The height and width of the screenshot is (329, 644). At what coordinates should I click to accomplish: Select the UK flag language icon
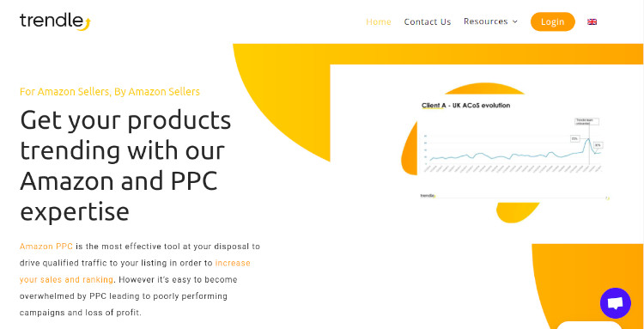[x=592, y=21]
